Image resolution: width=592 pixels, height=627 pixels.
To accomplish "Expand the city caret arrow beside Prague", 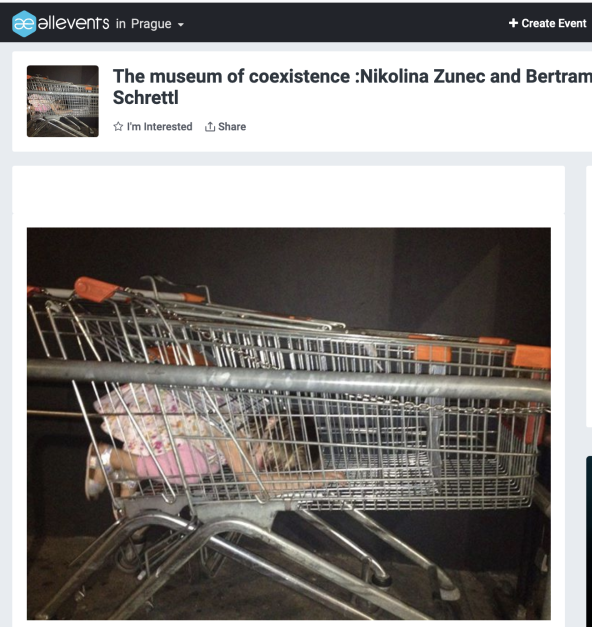I will (181, 25).
